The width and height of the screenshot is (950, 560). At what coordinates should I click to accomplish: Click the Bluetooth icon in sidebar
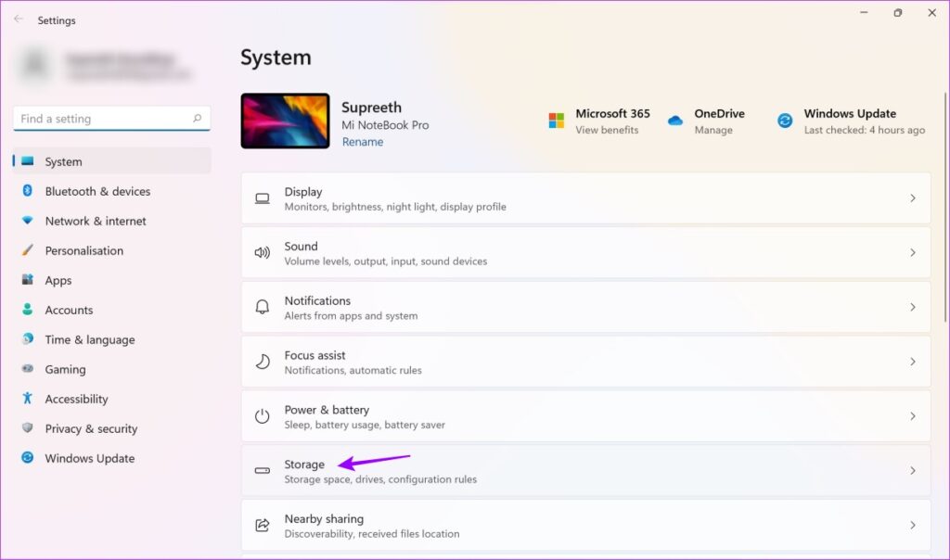click(27, 191)
